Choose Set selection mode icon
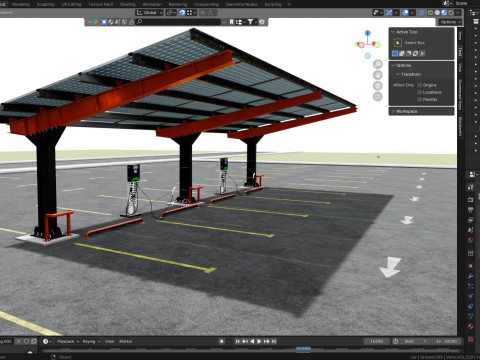 click(395, 53)
